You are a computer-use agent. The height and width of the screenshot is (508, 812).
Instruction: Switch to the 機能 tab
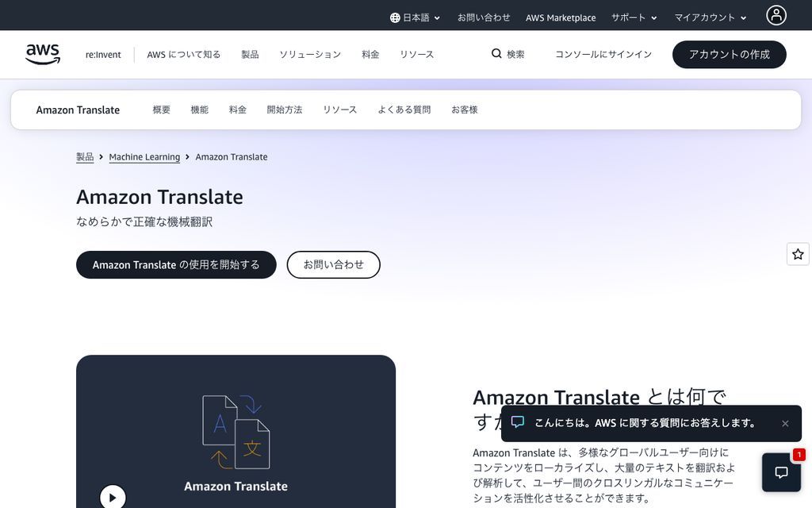(199, 110)
